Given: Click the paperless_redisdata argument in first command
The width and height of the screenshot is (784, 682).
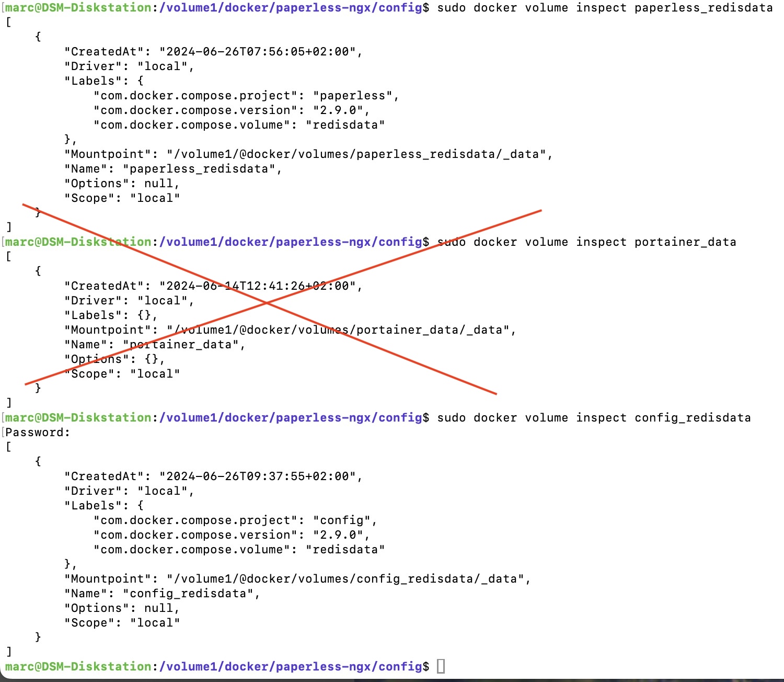Looking at the screenshot, I should pos(704,8).
